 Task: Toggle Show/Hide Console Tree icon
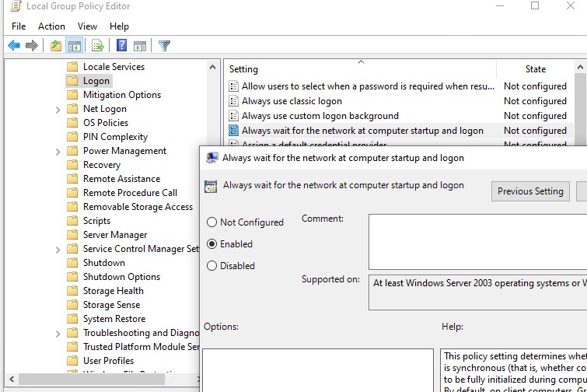click(x=74, y=46)
